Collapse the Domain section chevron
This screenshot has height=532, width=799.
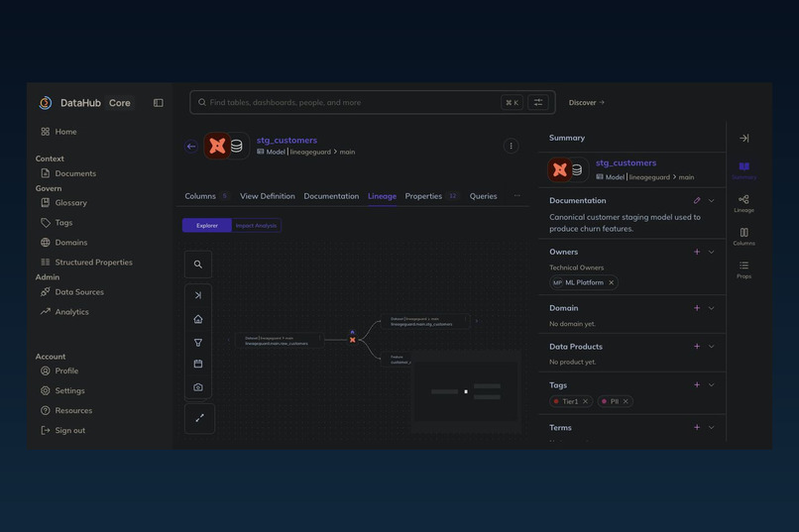point(712,308)
